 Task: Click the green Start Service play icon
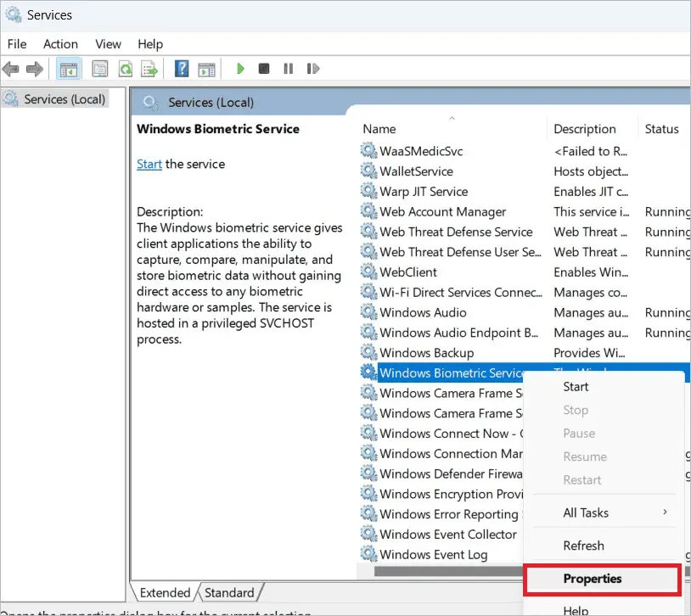(x=240, y=68)
